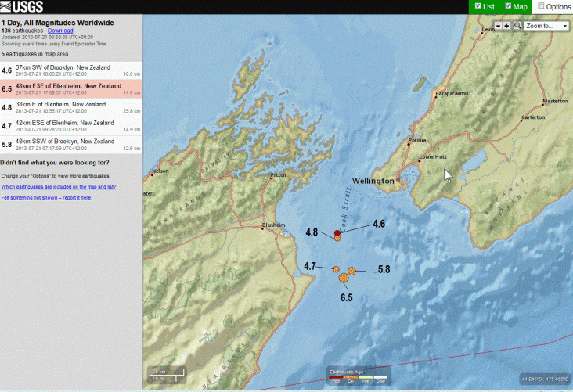Click the zoom in plus button
Screen dimensions: 573x392
(x=506, y=26)
